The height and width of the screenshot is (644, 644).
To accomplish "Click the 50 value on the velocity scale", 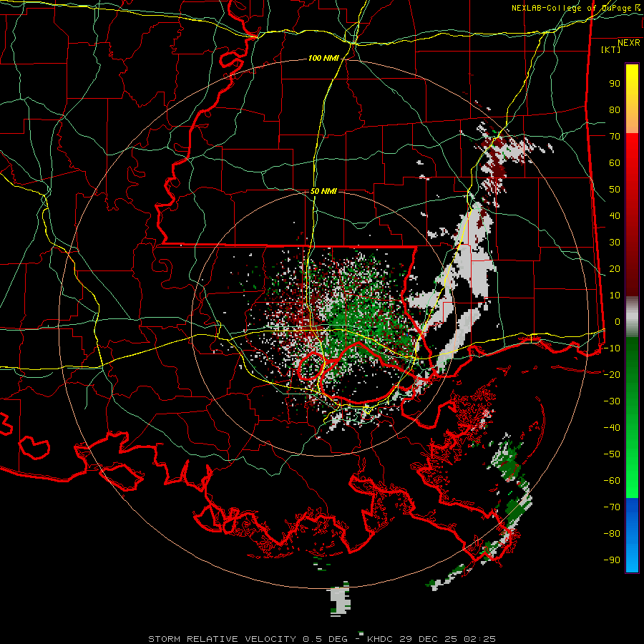I will [x=615, y=190].
